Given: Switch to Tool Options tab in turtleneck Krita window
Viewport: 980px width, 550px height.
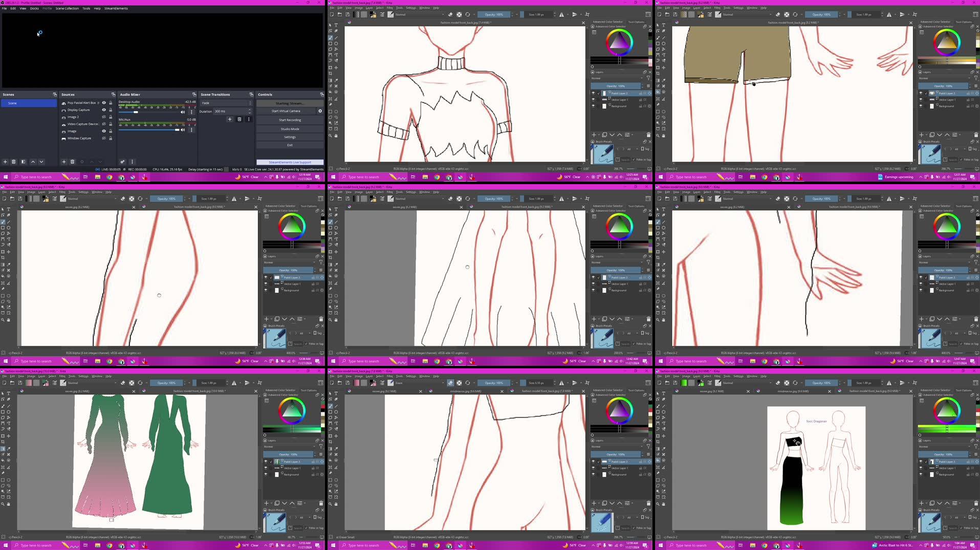Looking at the screenshot, I should point(636,22).
